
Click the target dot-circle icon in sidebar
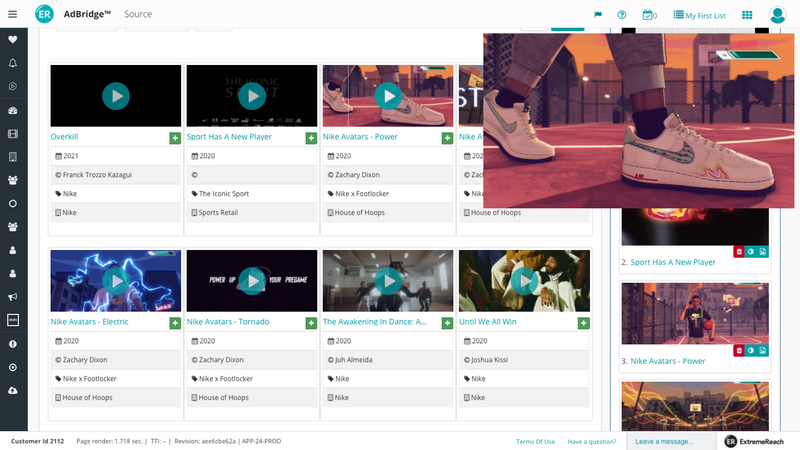point(13,367)
